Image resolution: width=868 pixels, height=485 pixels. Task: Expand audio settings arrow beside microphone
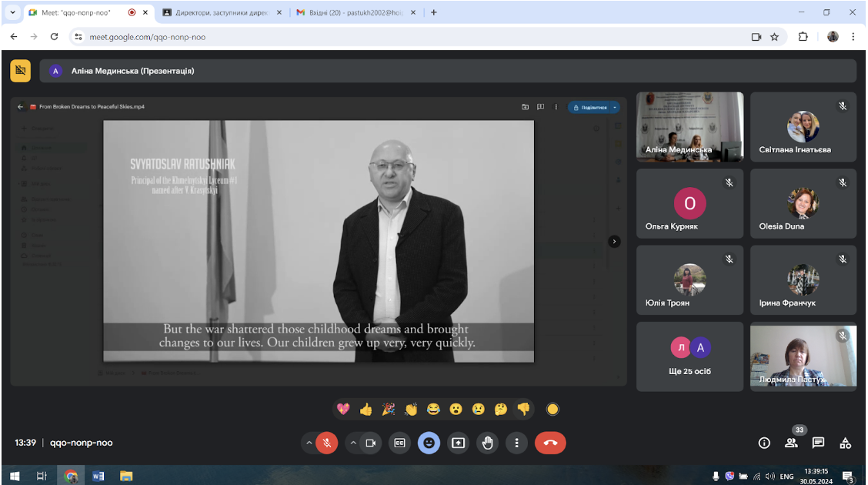point(309,443)
